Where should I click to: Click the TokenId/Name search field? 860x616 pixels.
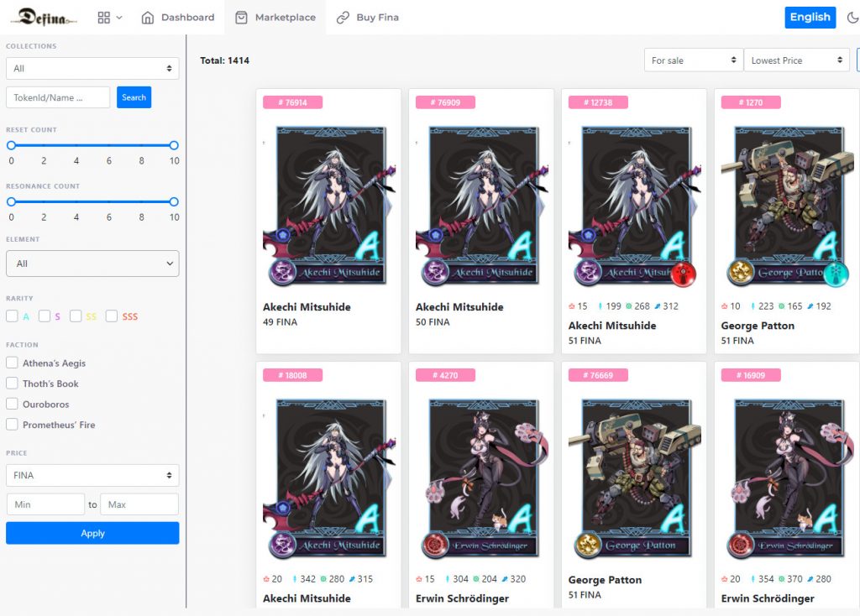tap(58, 97)
